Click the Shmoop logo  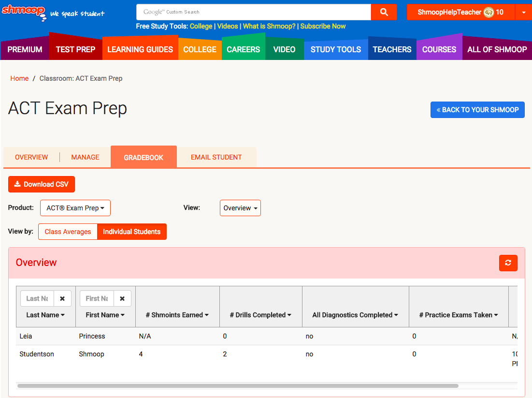[x=24, y=13]
